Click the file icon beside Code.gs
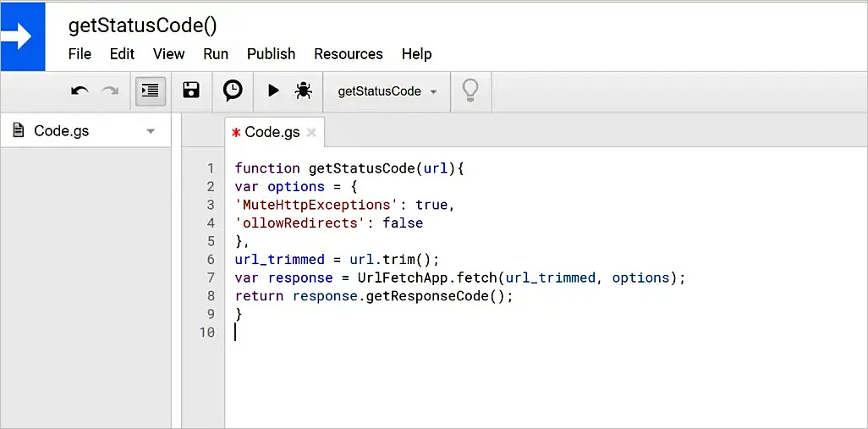Viewport: 868px width, 429px height. pos(19,130)
